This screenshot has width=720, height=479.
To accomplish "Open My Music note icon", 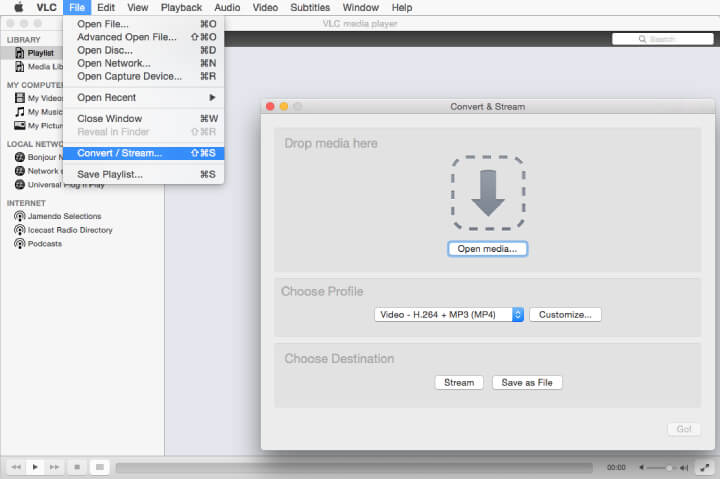I will click(20, 112).
